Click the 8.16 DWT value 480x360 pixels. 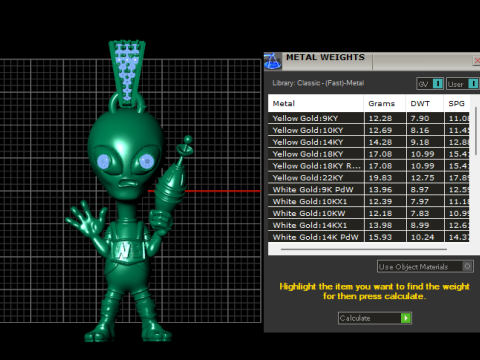(420, 130)
